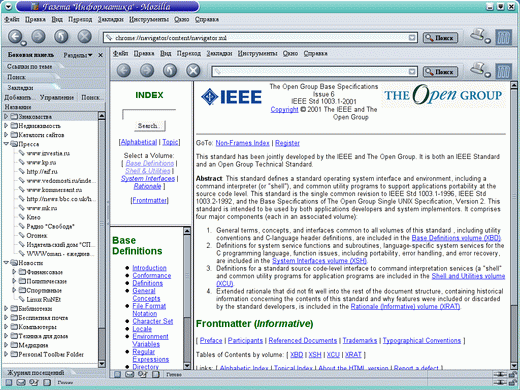Screen dimensions: 520x390
Task: Open the outer URL bar history dropdown
Action: click(x=412, y=38)
